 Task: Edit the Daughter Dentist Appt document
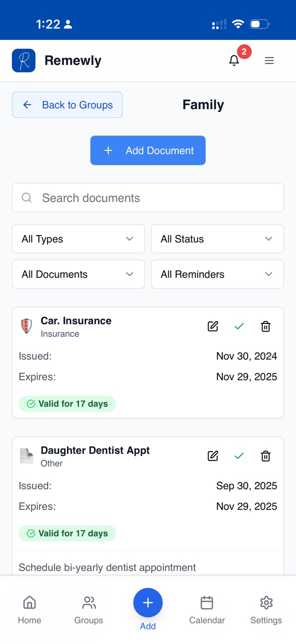213,456
